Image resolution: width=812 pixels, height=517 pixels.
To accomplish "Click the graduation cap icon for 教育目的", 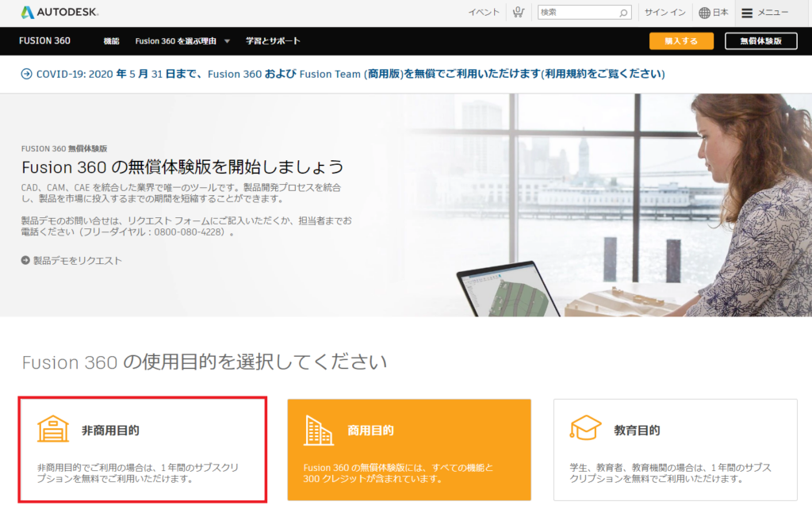I will click(585, 428).
